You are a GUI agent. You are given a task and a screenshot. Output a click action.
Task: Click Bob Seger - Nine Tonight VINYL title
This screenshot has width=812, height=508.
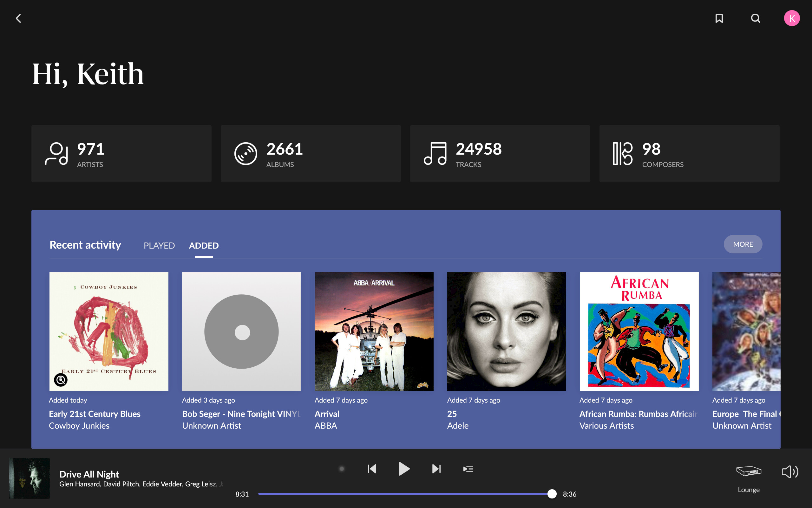pos(241,414)
